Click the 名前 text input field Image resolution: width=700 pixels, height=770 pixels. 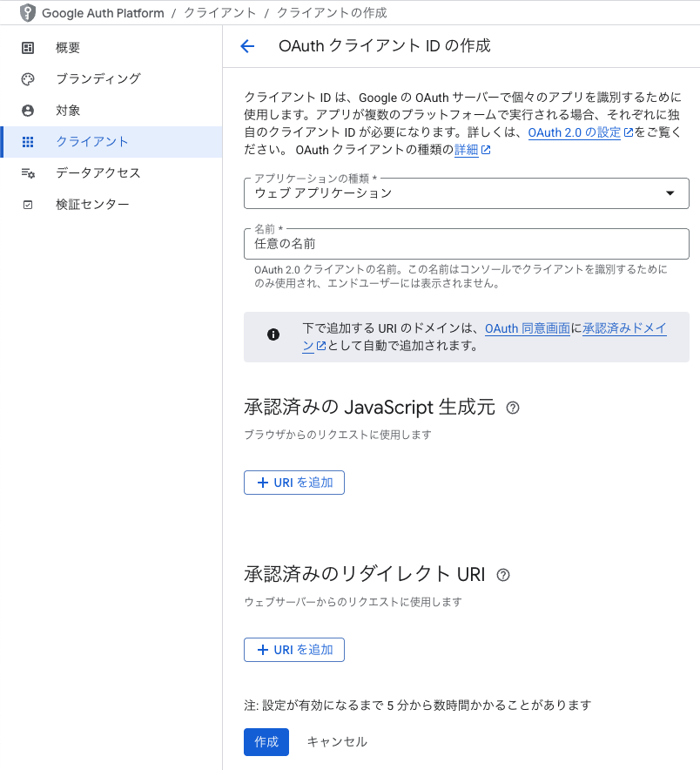pos(467,244)
